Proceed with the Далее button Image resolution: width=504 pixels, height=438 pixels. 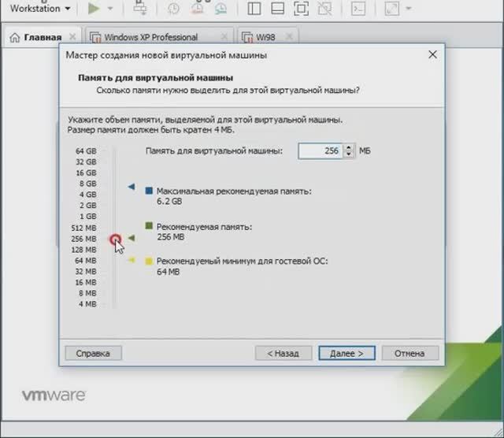click(x=346, y=354)
